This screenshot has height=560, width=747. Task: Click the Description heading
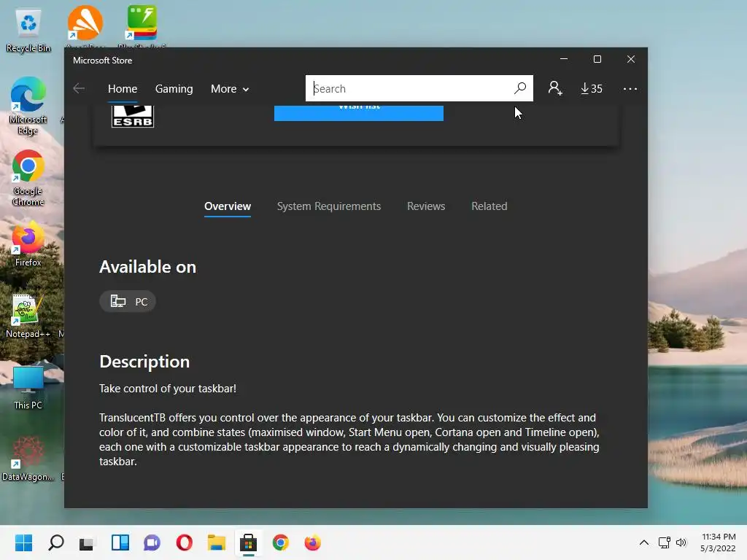(x=144, y=362)
